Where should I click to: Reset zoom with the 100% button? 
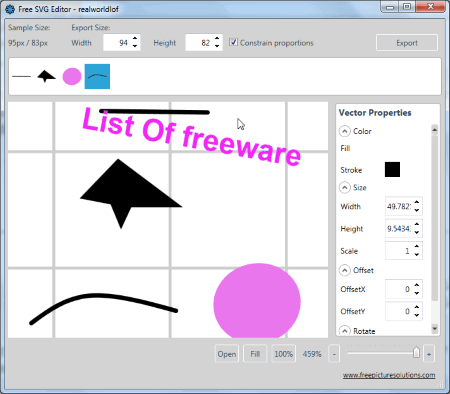click(283, 354)
